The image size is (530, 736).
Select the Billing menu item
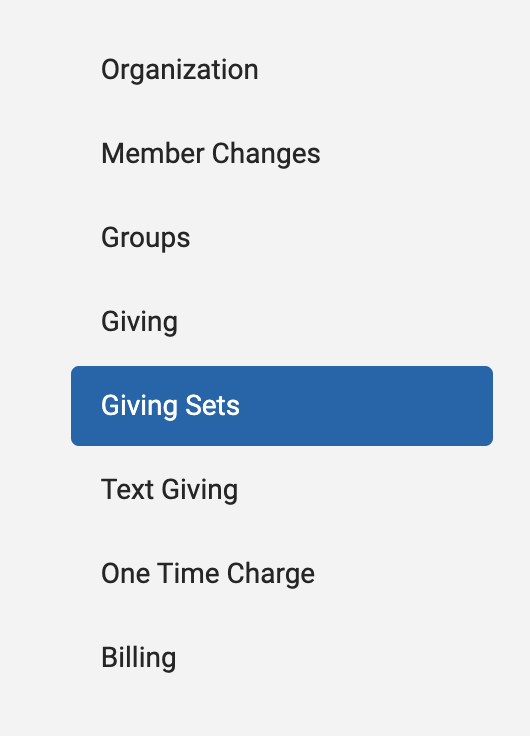(282, 658)
